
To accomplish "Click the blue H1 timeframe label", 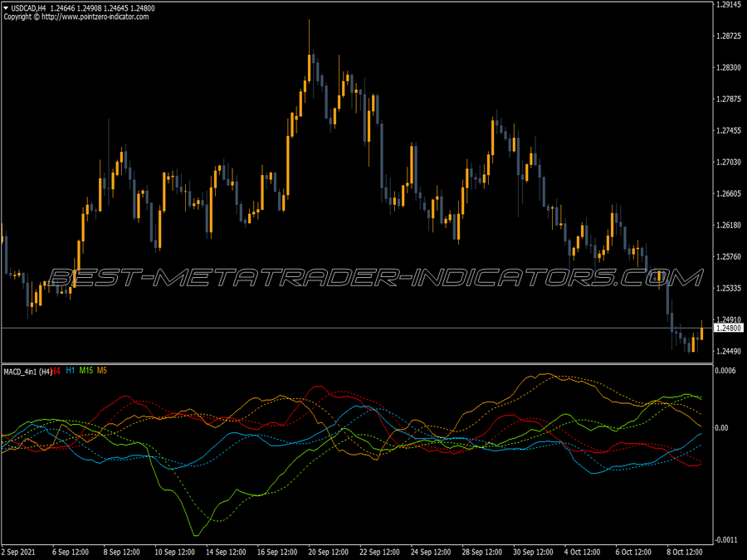I will click(x=71, y=371).
